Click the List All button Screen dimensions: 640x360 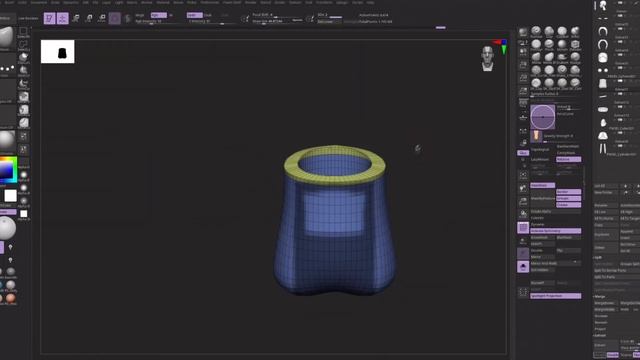[606, 186]
